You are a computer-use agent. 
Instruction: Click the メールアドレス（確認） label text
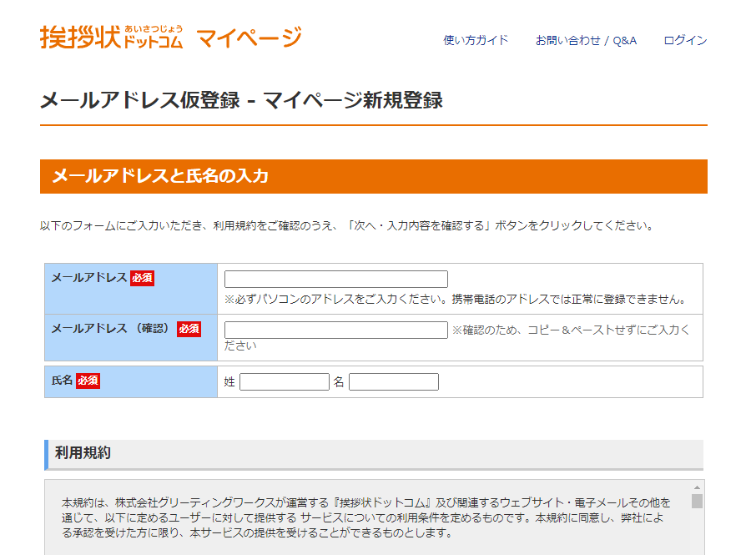click(110, 329)
